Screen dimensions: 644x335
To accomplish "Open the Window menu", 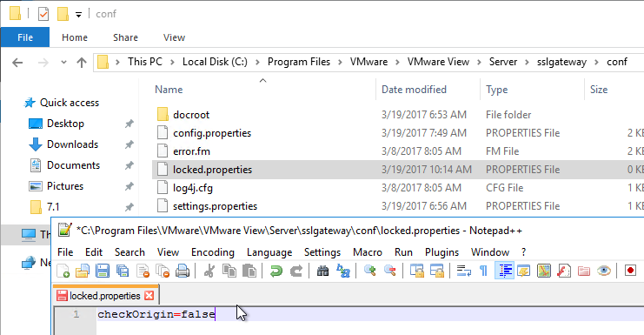I will (490, 252).
